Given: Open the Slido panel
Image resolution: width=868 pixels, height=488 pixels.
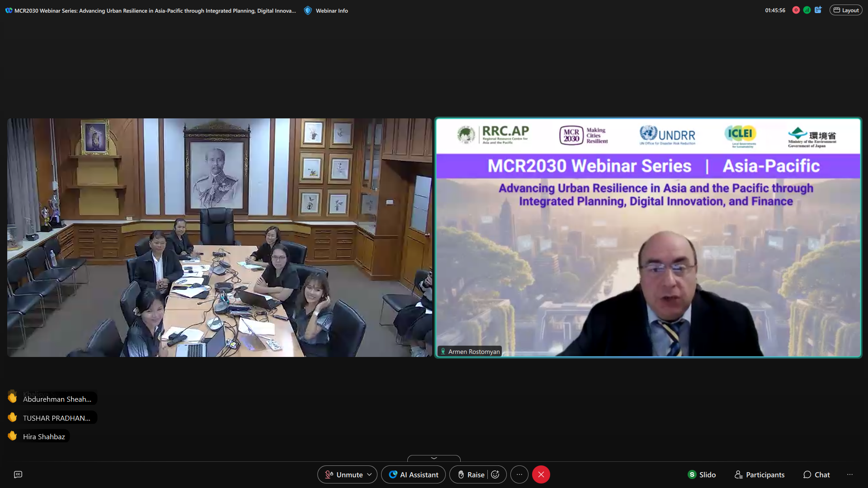Looking at the screenshot, I should tap(702, 474).
